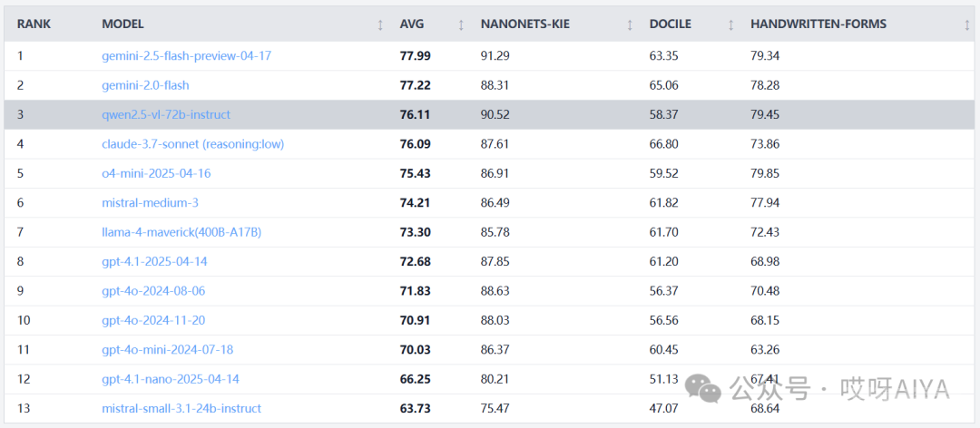Sort by HANDWRITTEN-FORMS arrows icon

[967, 25]
